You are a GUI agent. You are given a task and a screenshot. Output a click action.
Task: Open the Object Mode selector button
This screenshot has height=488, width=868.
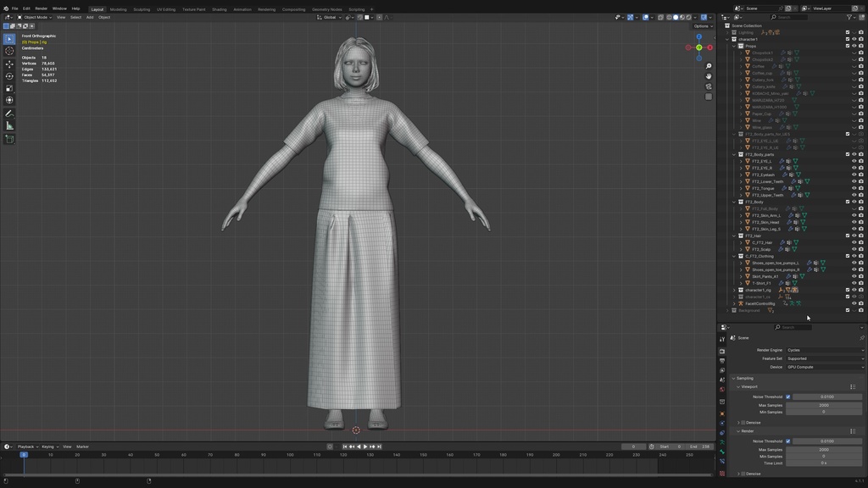(x=36, y=16)
